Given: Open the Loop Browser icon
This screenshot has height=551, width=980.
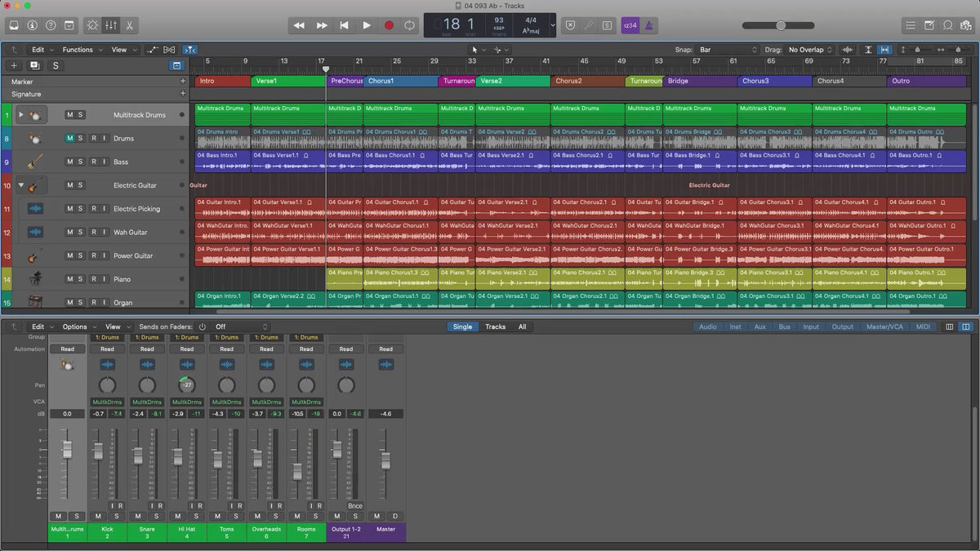Looking at the screenshot, I should pyautogui.click(x=947, y=25).
